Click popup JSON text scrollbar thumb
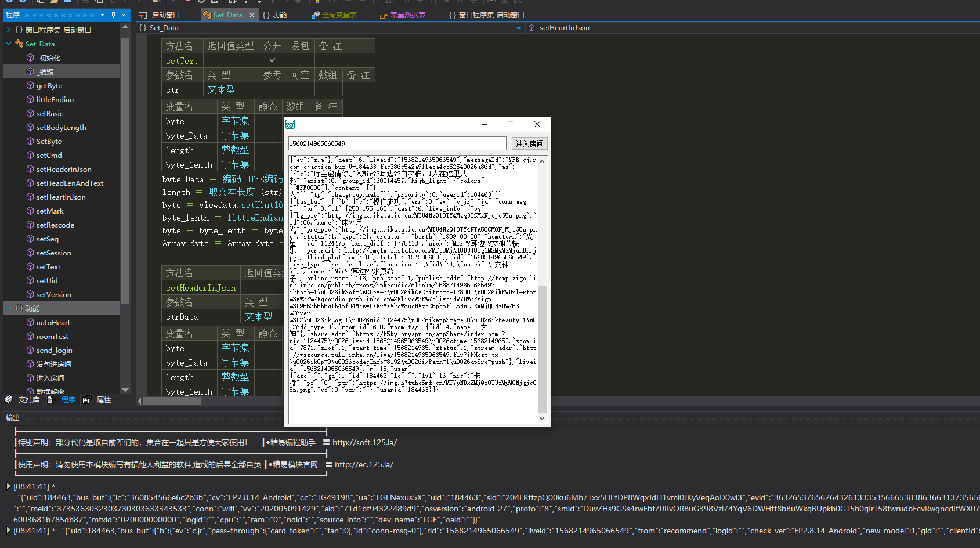This screenshot has height=548, width=980. tap(542, 349)
